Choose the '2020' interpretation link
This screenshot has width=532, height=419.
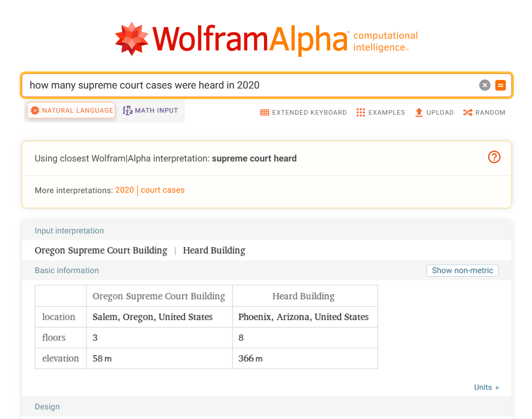(x=125, y=190)
